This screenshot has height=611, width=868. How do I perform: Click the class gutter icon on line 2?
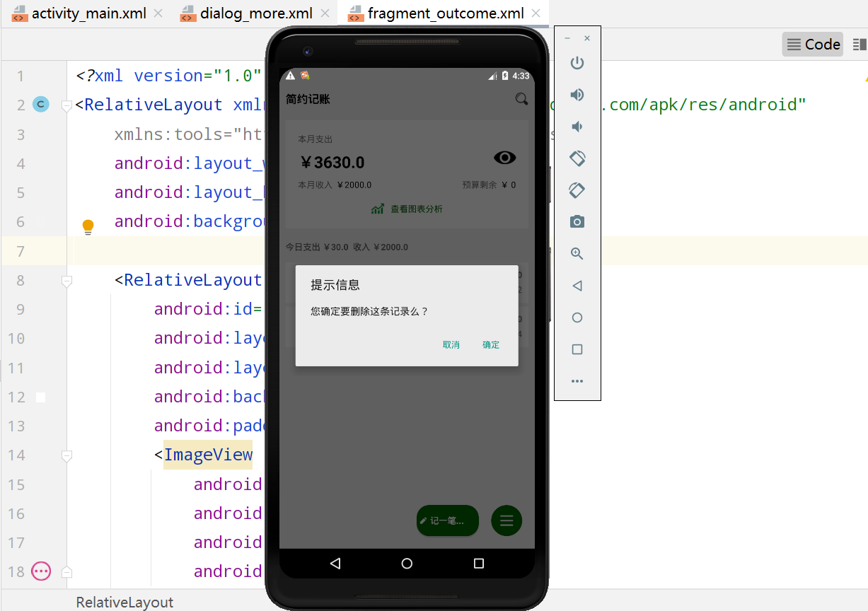[x=41, y=105]
